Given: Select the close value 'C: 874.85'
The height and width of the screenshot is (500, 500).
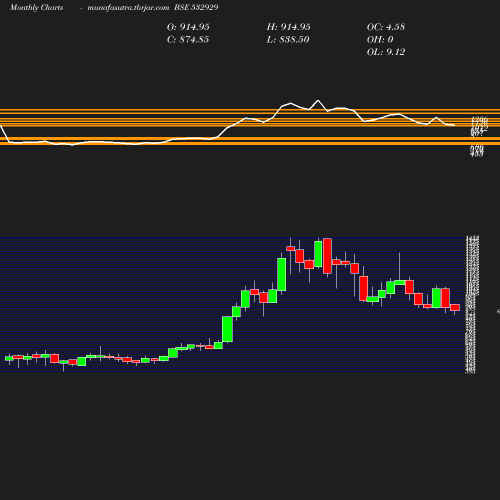Looking at the screenshot, I should tap(188, 39).
